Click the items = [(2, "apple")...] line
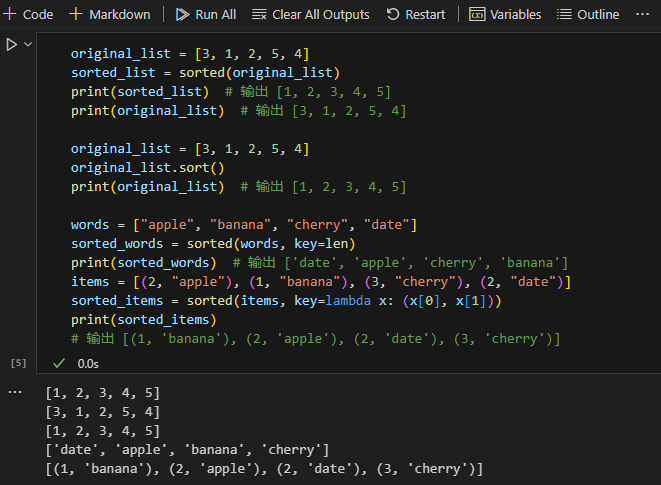 point(321,281)
